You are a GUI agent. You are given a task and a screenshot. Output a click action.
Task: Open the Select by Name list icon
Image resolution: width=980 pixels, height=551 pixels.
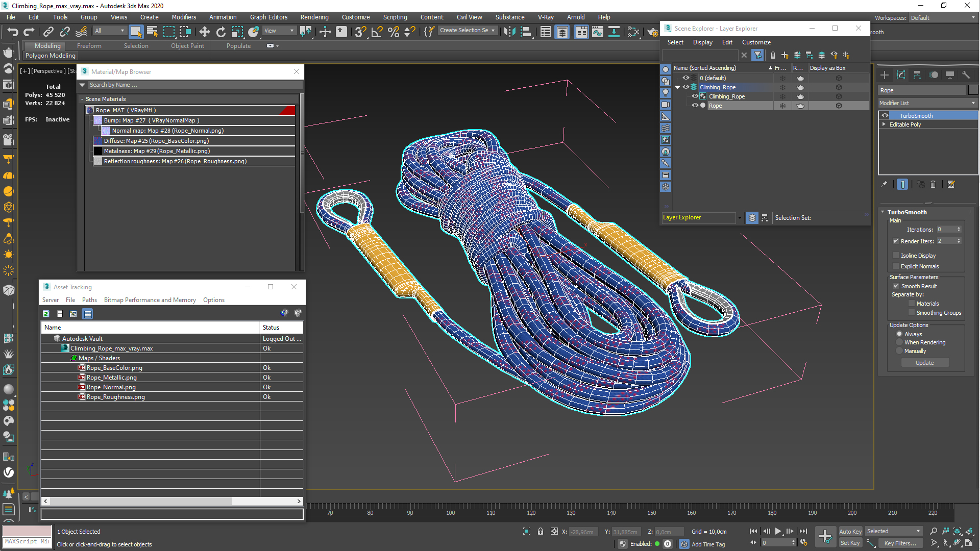[152, 32]
